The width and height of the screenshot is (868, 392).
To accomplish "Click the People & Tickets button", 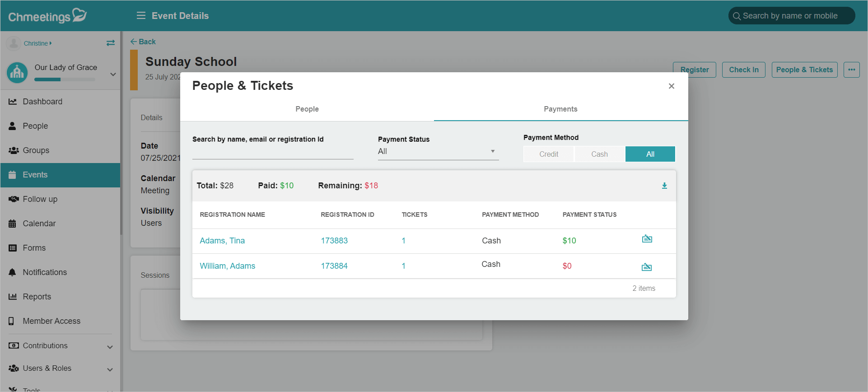I will [804, 70].
